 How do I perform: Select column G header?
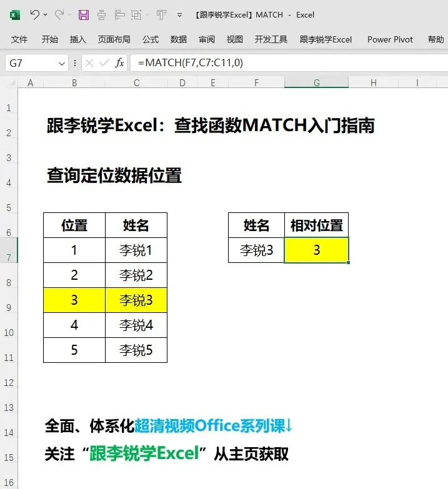[x=316, y=83]
